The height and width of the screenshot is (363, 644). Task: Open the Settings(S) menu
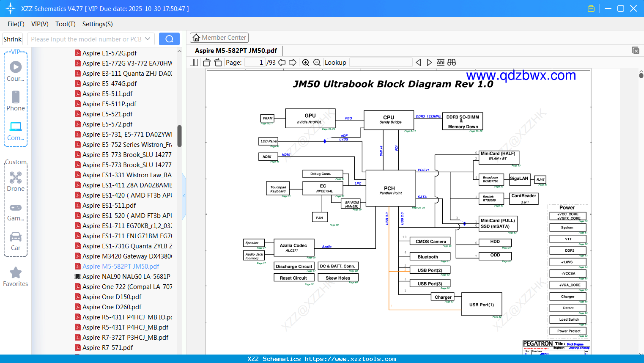coord(97,24)
